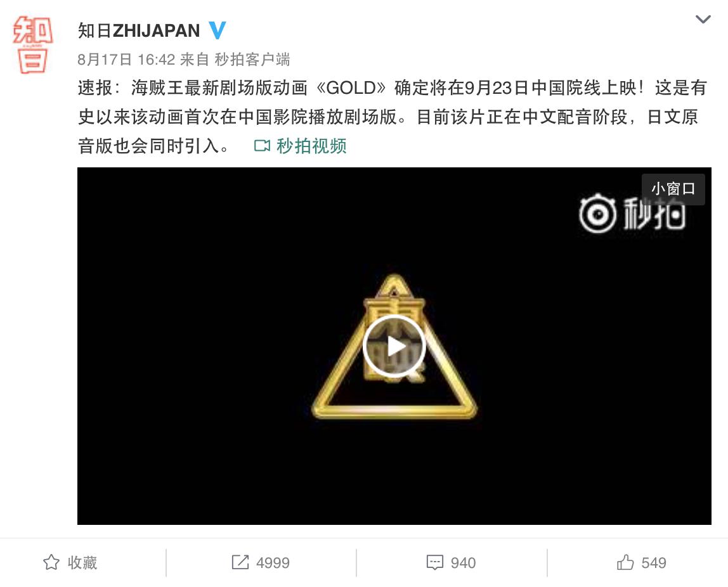
Task: Click the repost share icon
Action: click(240, 562)
